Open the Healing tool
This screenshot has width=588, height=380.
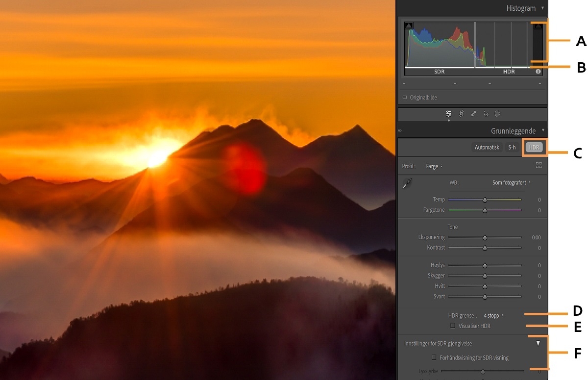[473, 114]
